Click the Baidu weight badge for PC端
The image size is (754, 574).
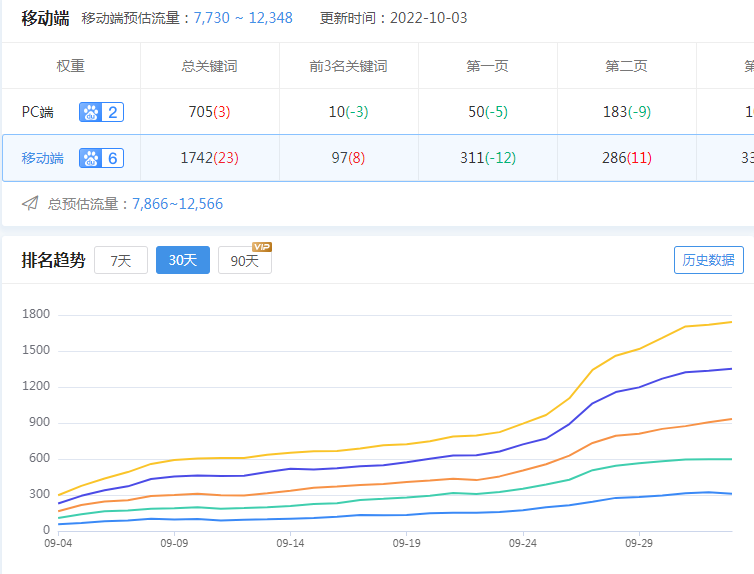(x=101, y=112)
